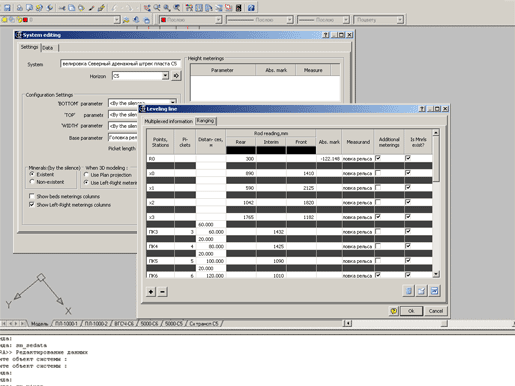
Task: Click the arrow button next to the Horizon field
Action: tap(176, 76)
